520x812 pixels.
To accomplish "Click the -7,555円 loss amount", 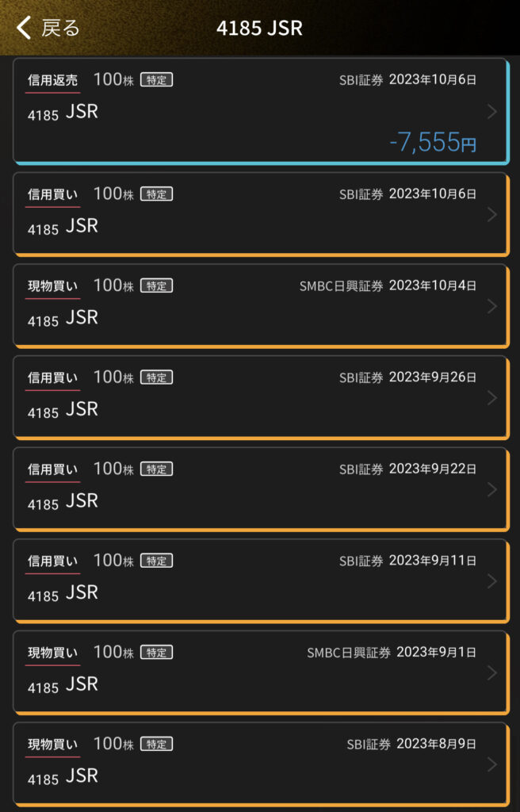I will 433,143.
